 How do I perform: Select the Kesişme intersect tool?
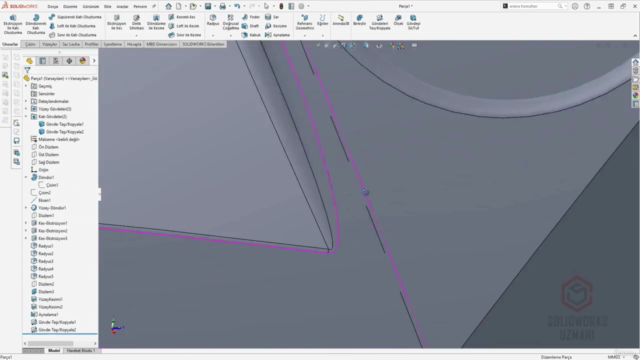click(x=276, y=26)
